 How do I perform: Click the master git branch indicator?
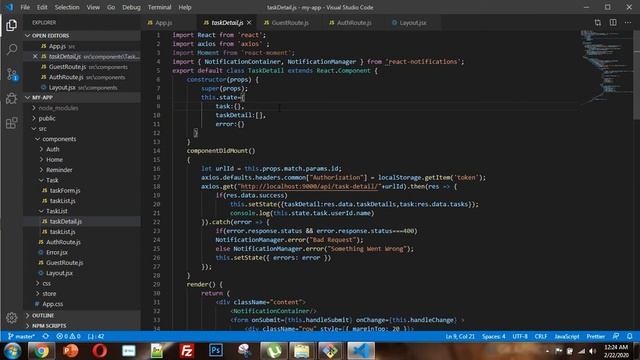pos(22,336)
